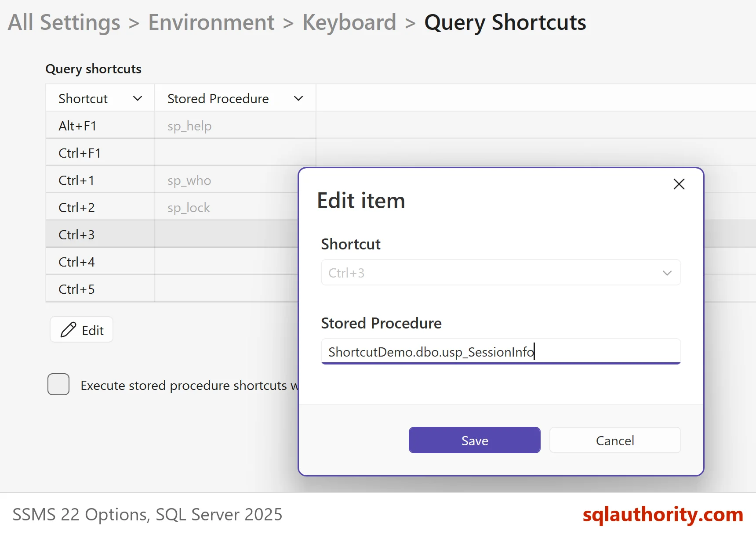This screenshot has width=756, height=534.
Task: Cancel the Edit item dialog
Action: [x=615, y=440]
